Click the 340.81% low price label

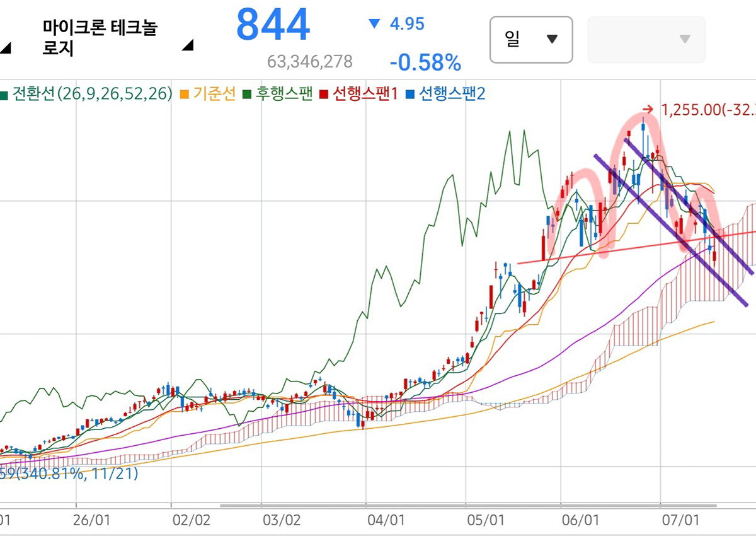69,473
